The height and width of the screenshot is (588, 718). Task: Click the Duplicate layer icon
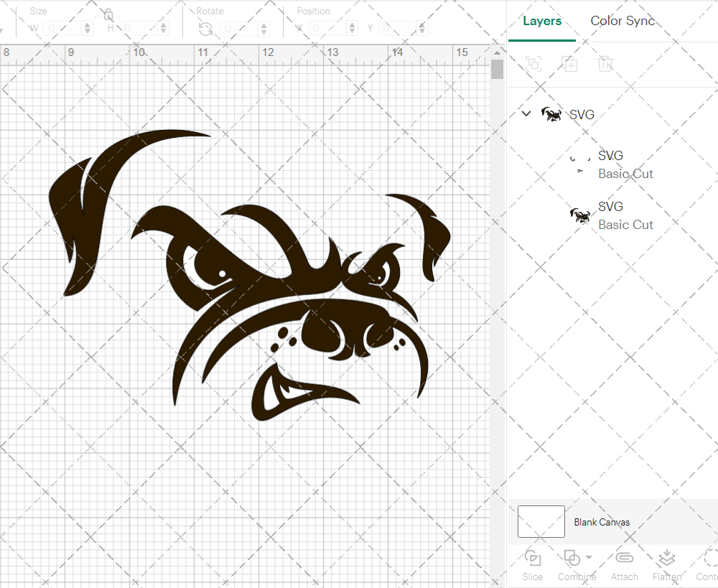(x=569, y=64)
